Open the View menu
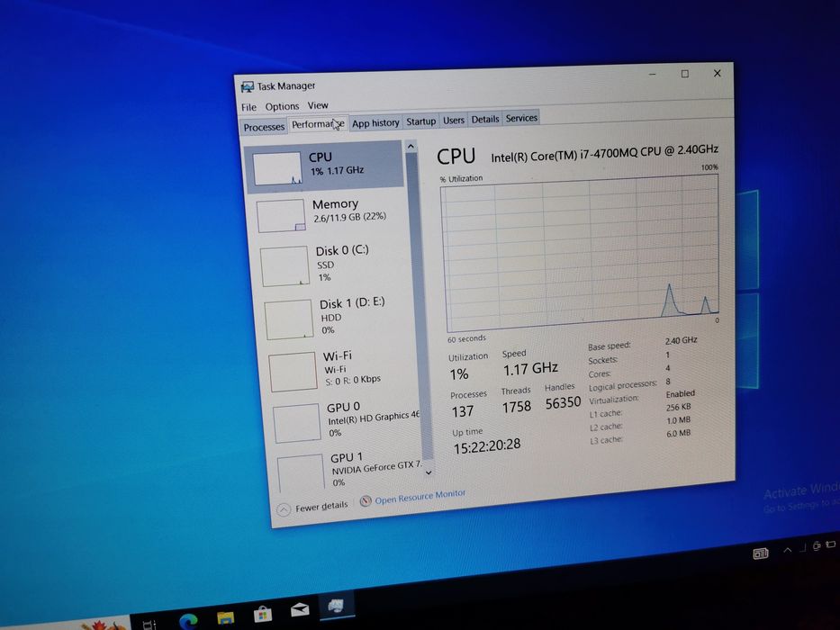Viewport: 840px width, 630px height. [x=318, y=105]
